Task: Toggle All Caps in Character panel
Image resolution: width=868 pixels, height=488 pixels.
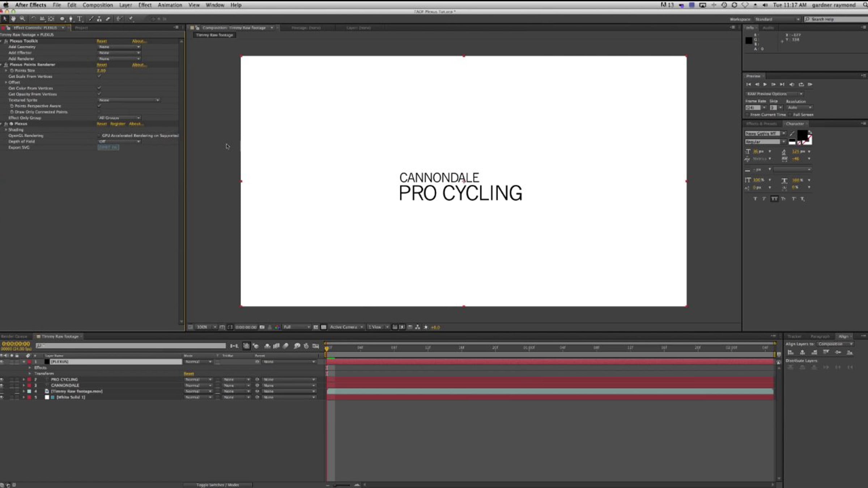Action: point(774,199)
